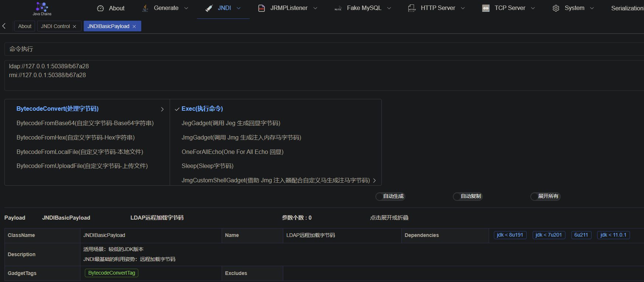Open the Fake MySQL dropdown chevron
Image resolution: width=644 pixels, height=282 pixels.
[x=389, y=8]
